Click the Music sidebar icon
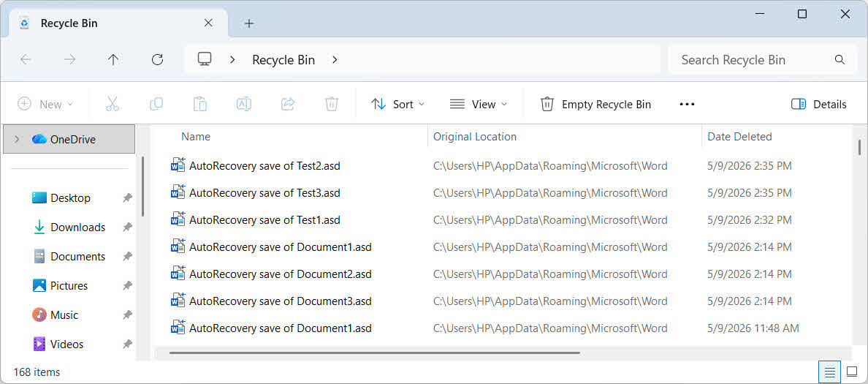This screenshot has width=868, height=384. [x=39, y=315]
